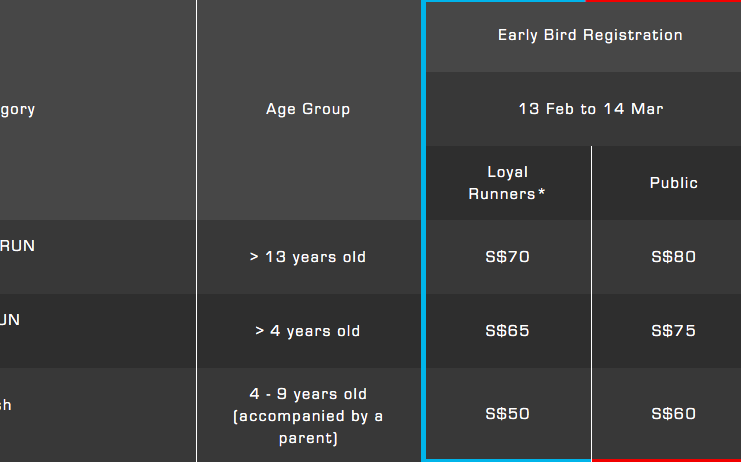This screenshot has width=741, height=462.
Task: Click the "accompanied by a parent" note
Action: point(308,427)
